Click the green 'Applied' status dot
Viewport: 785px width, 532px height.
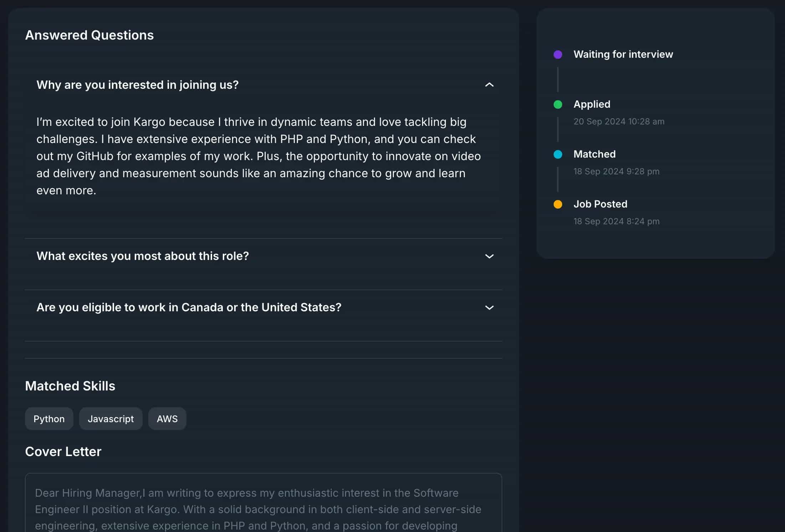coord(558,104)
